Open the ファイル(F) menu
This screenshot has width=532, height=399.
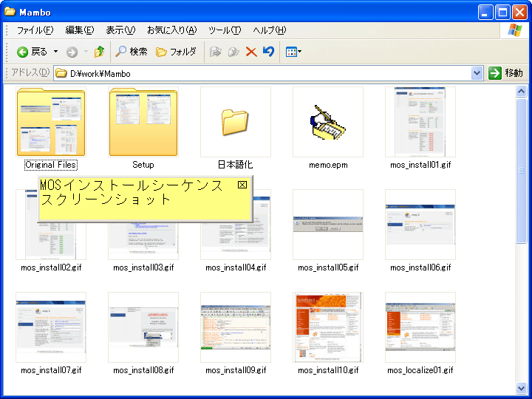35,30
